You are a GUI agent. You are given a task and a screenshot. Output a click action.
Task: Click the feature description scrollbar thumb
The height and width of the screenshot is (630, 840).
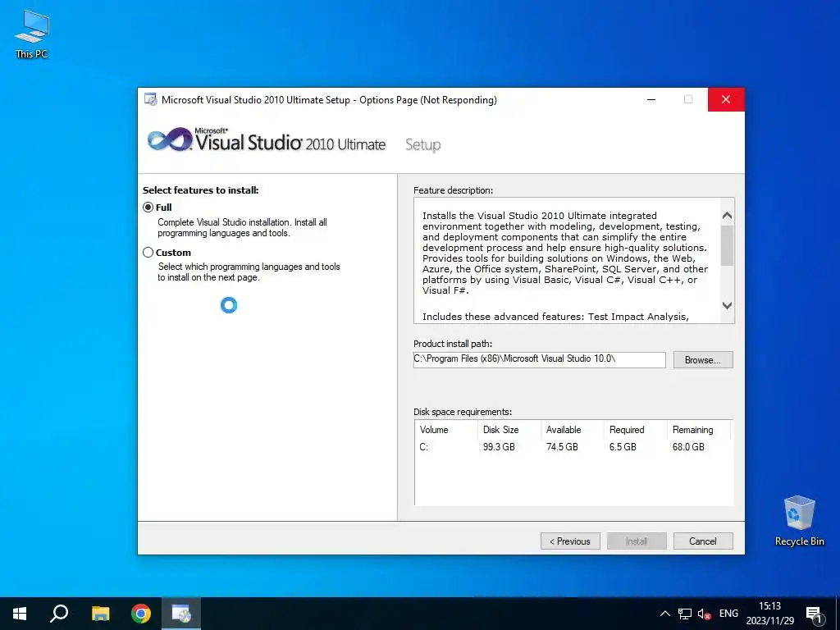pyautogui.click(x=727, y=245)
